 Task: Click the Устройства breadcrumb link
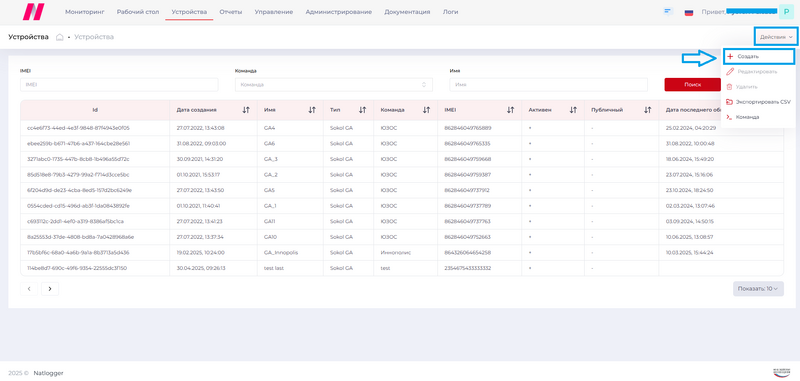tap(94, 37)
